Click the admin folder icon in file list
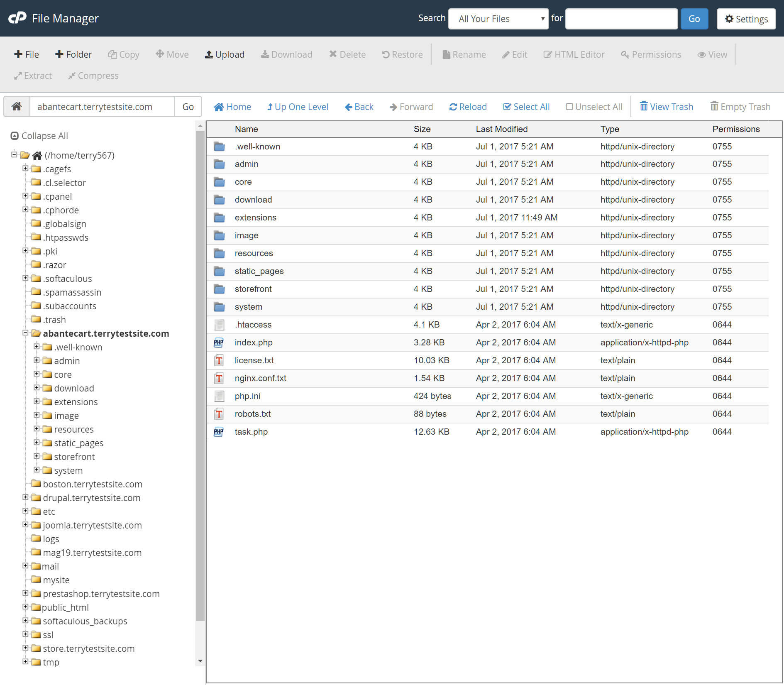The height and width of the screenshot is (685, 784). click(x=219, y=164)
